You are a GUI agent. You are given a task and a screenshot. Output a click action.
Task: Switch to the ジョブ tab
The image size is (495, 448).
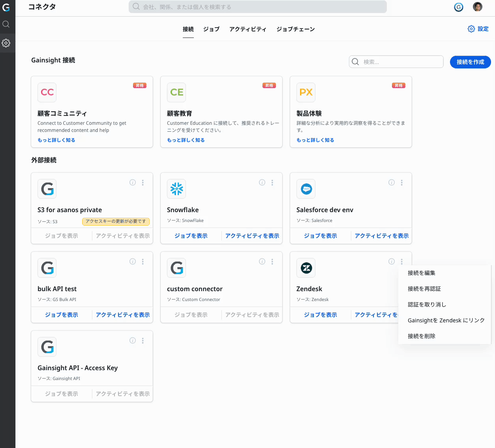(x=211, y=29)
